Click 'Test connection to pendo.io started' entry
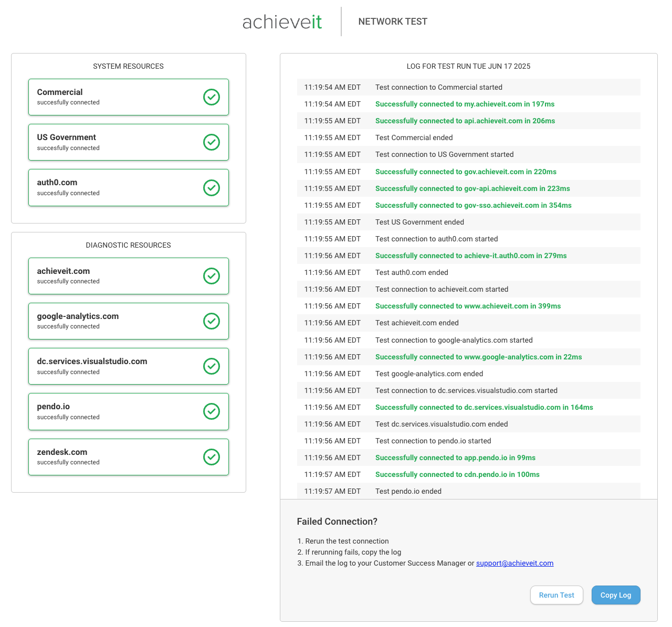 pyautogui.click(x=469, y=441)
